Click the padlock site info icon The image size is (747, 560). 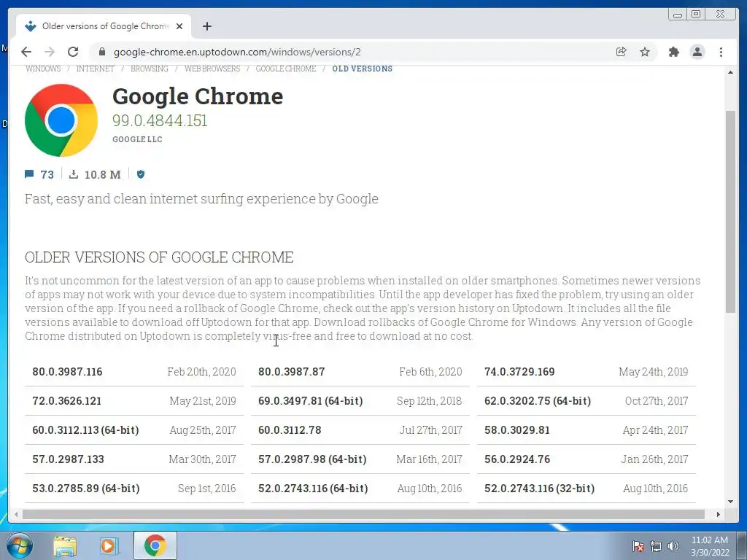tap(102, 52)
